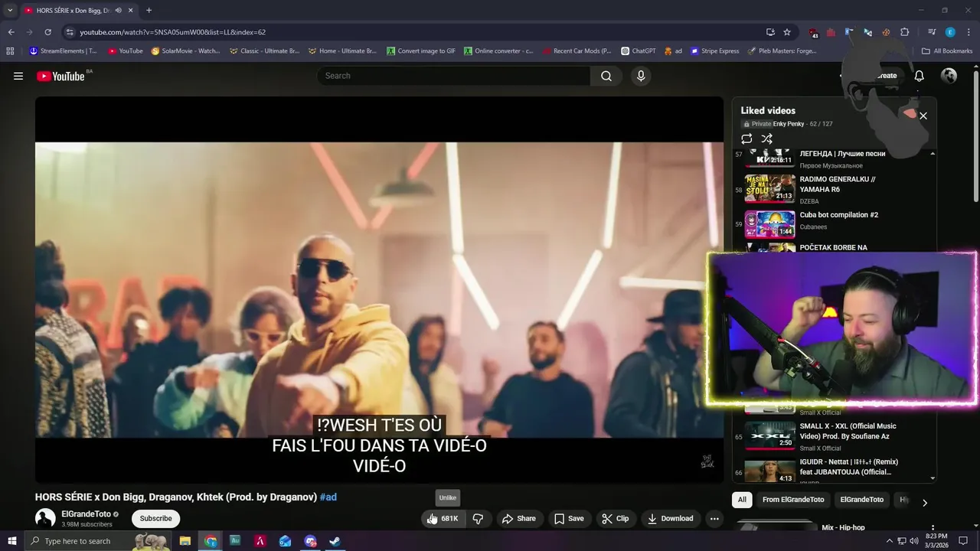Open the YouTube guide hamburger menu
The height and width of the screenshot is (551, 980).
click(x=18, y=76)
